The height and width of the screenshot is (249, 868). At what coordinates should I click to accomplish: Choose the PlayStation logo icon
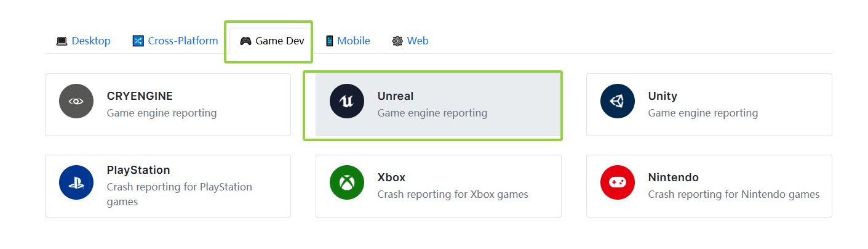[x=76, y=182]
